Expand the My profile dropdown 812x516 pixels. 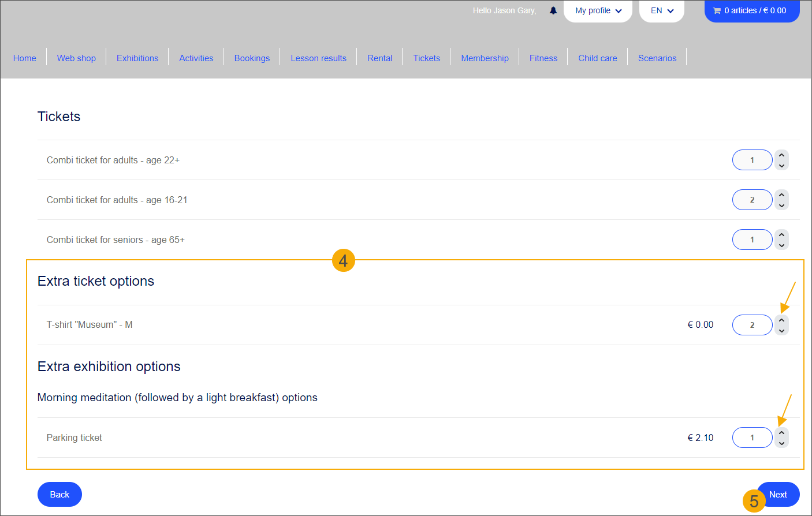(598, 10)
